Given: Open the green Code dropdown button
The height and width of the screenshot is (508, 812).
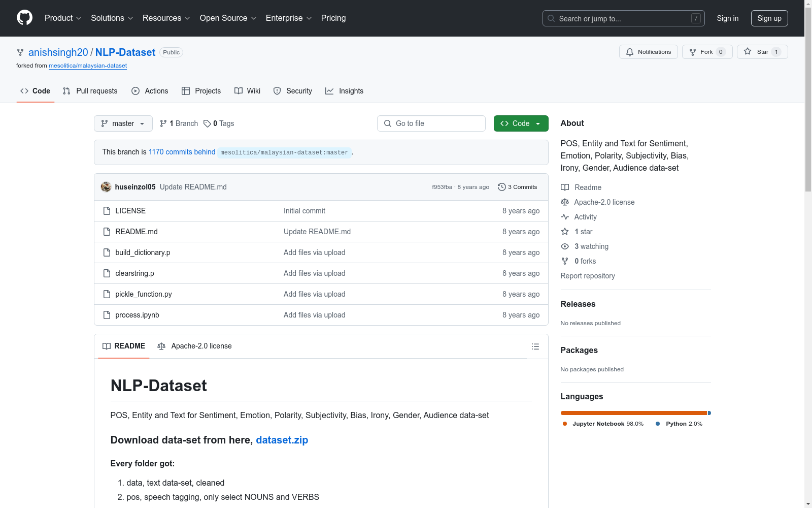Looking at the screenshot, I should point(521,123).
